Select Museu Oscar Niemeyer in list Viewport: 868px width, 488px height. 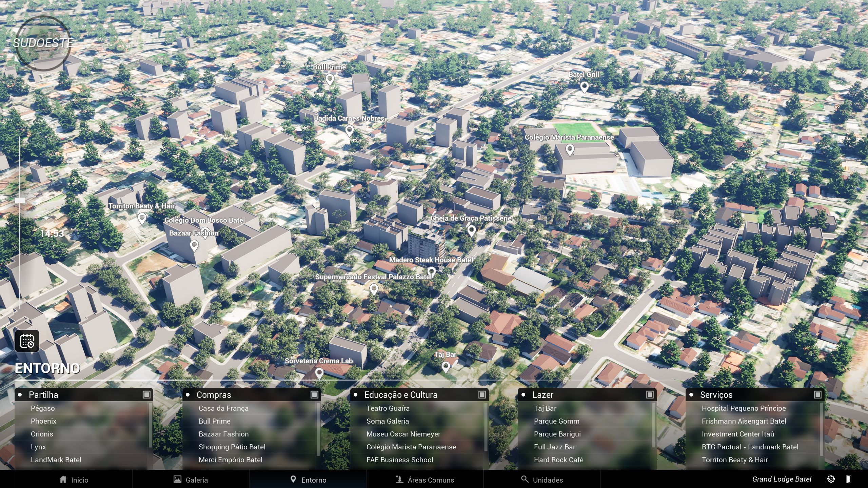pyautogui.click(x=403, y=434)
